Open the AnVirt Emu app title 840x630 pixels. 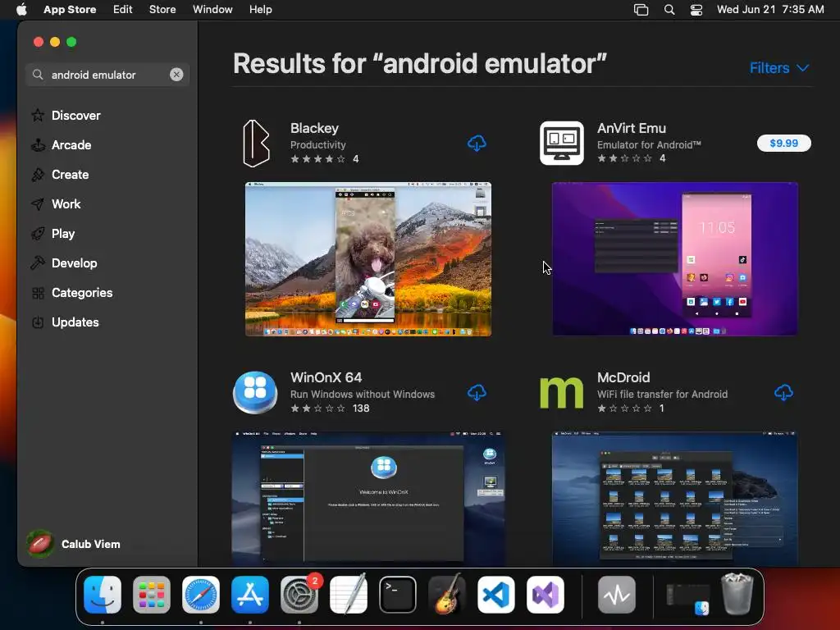[631, 128]
